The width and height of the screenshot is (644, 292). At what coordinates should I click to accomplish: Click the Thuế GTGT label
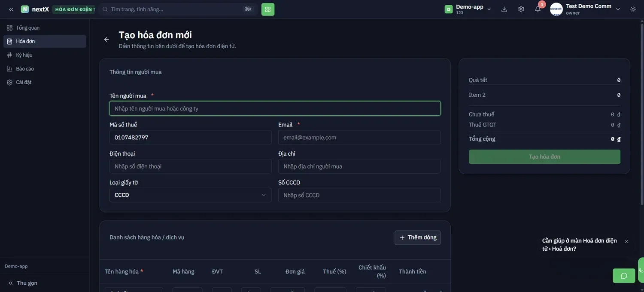[x=483, y=125]
